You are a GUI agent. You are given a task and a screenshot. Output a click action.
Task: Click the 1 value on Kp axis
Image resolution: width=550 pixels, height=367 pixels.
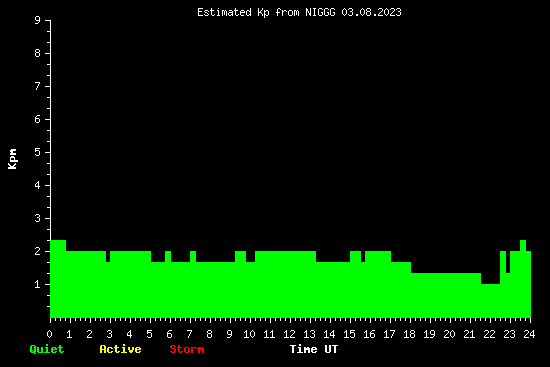(x=38, y=284)
